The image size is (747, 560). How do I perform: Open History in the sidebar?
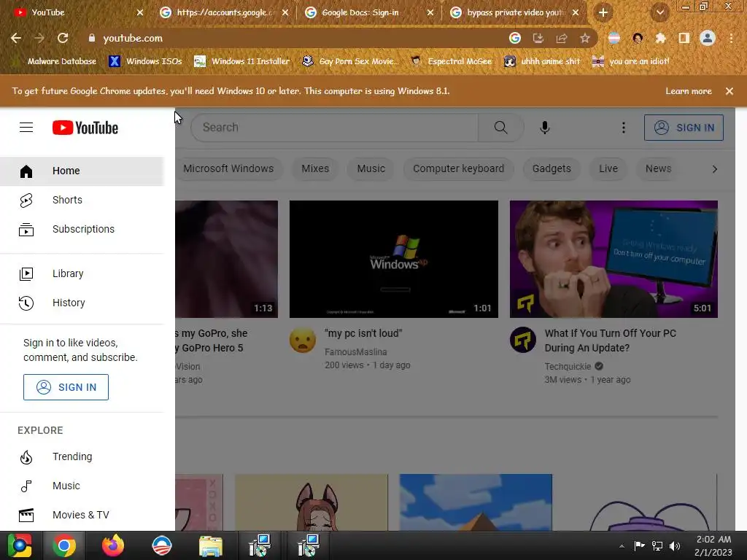pos(82,303)
